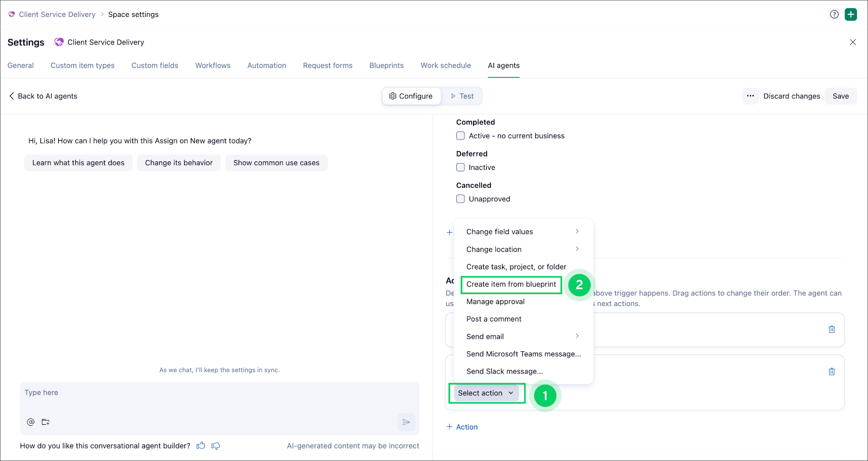Delete the Select action row via trash icon

click(x=832, y=372)
